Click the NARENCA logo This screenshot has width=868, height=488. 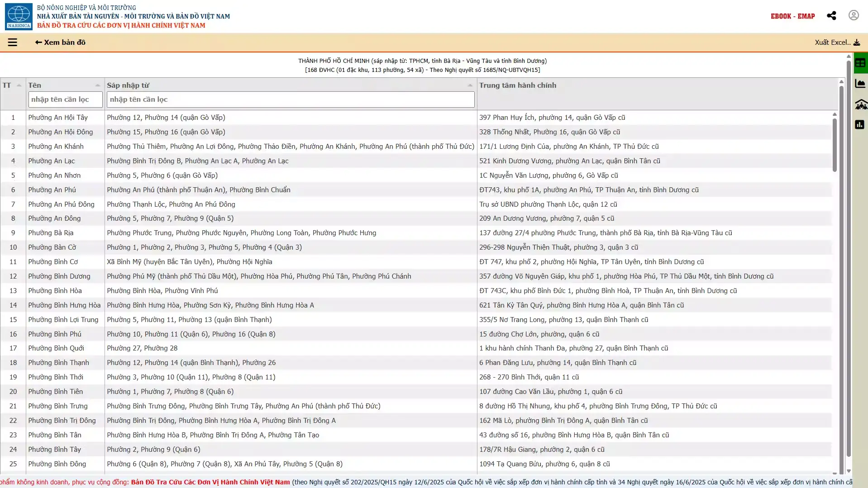(19, 17)
